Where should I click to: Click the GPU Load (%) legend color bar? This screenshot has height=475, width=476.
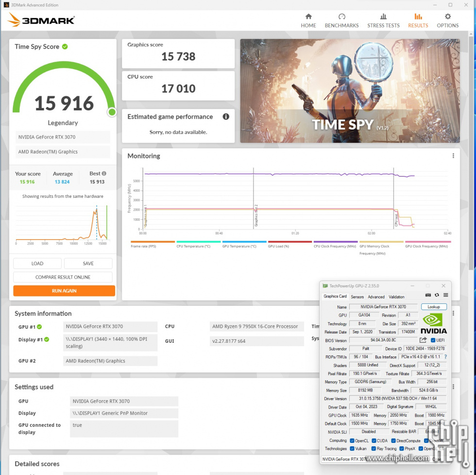tap(290, 242)
